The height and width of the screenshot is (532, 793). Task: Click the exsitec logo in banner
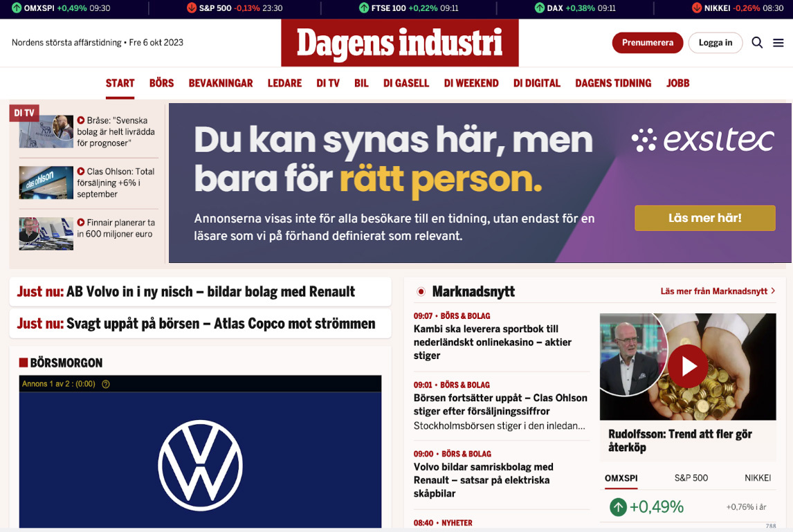click(x=702, y=140)
